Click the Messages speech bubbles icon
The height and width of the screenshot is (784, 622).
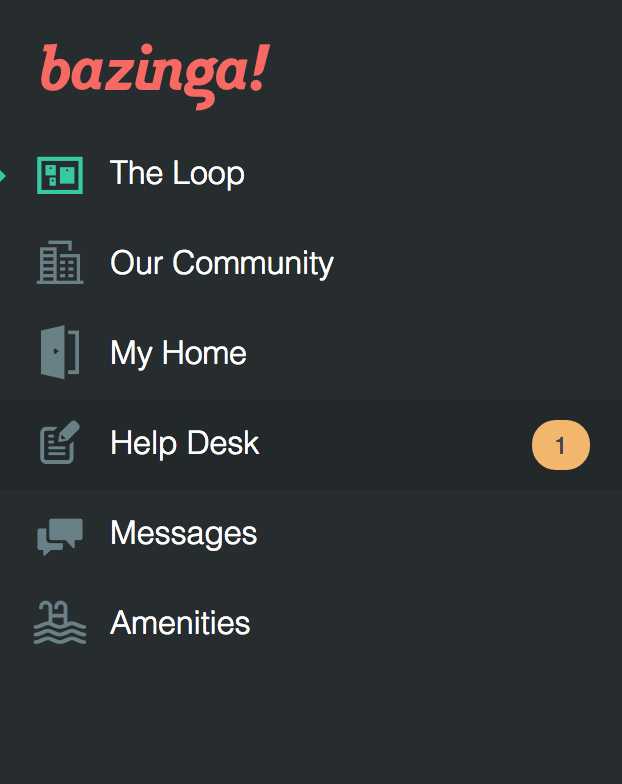(59, 534)
